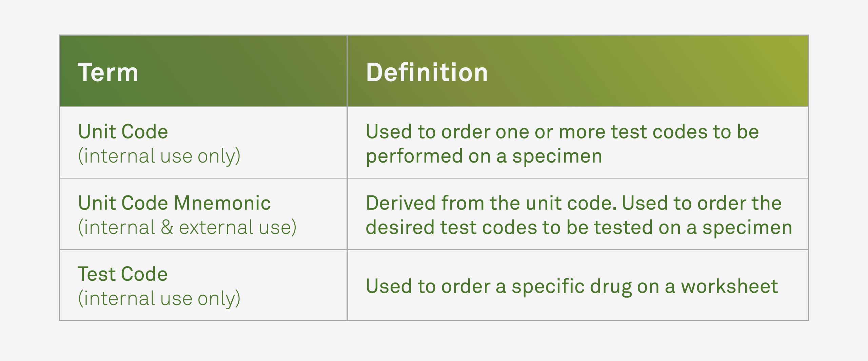This screenshot has width=868, height=361.
Task: Click the "Term" column header
Action: click(108, 72)
